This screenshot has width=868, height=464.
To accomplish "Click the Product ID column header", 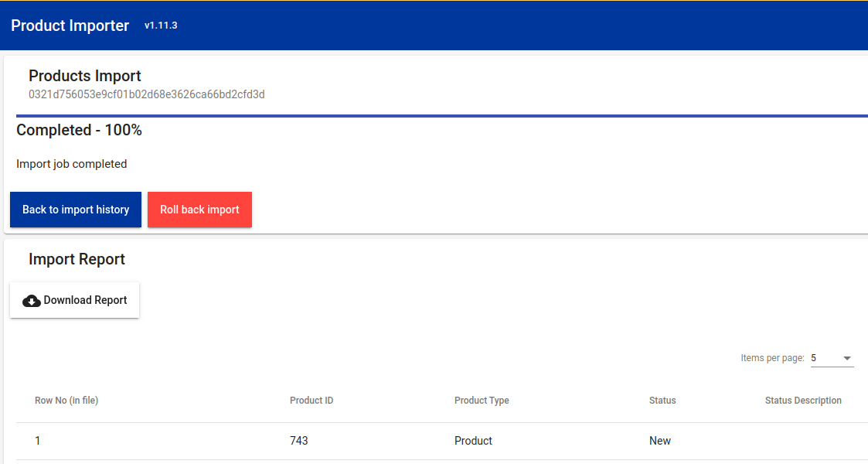I will [311, 401].
